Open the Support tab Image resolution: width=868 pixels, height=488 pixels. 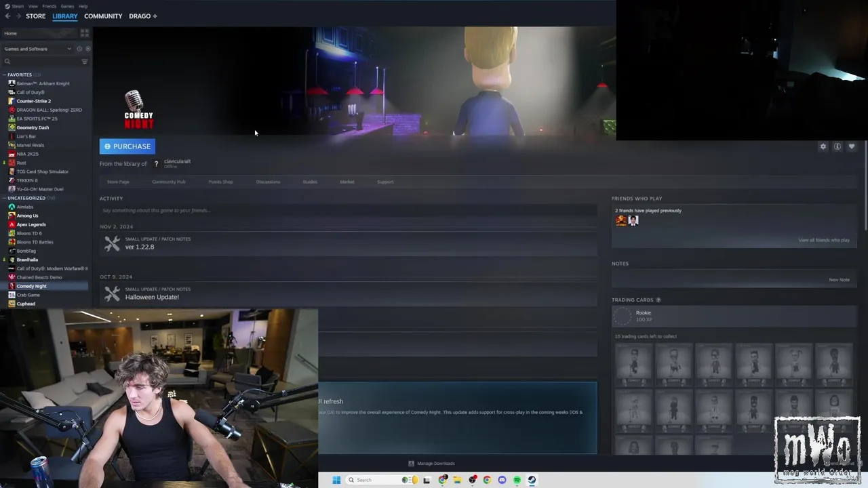[385, 182]
